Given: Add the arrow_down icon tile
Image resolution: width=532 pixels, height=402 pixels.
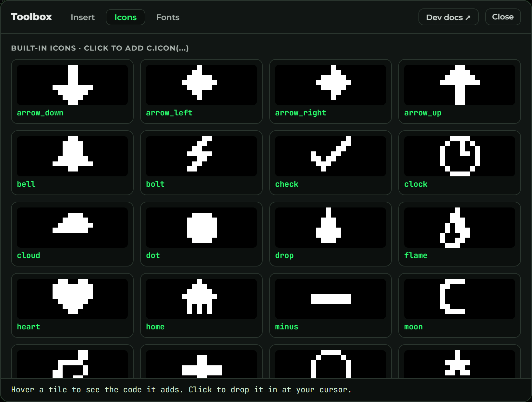Looking at the screenshot, I should pyautogui.click(x=72, y=91).
